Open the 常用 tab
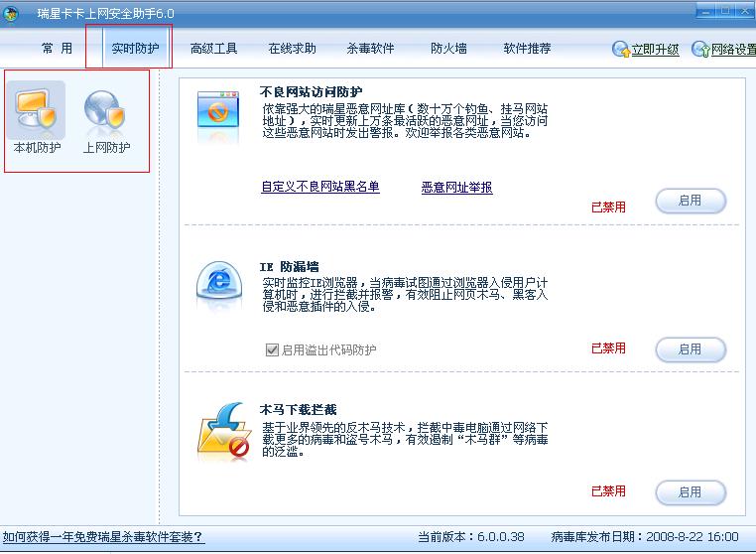The width and height of the screenshot is (756, 554). (x=57, y=49)
